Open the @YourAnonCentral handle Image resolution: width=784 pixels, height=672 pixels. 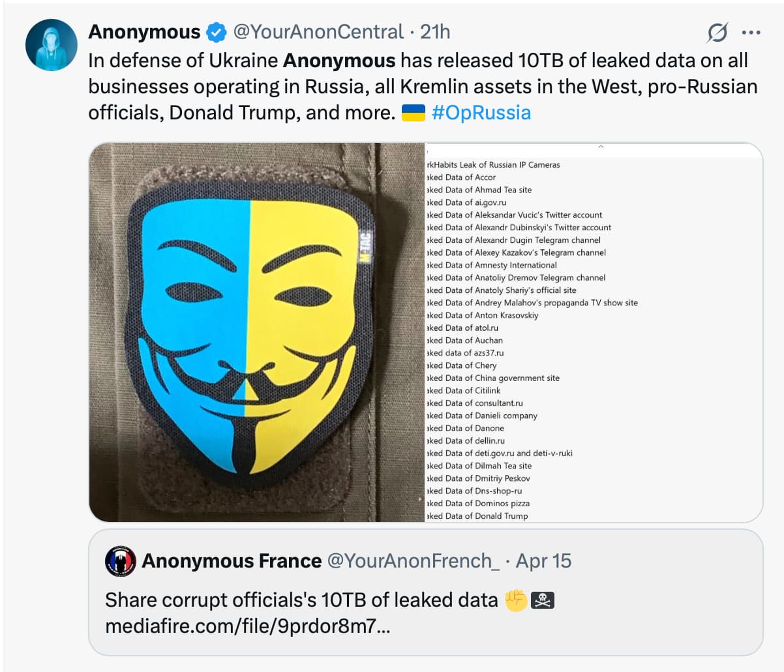tap(318, 32)
